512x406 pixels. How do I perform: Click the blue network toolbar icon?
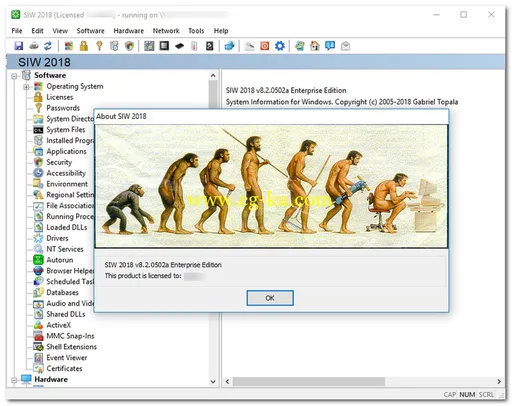(x=230, y=46)
